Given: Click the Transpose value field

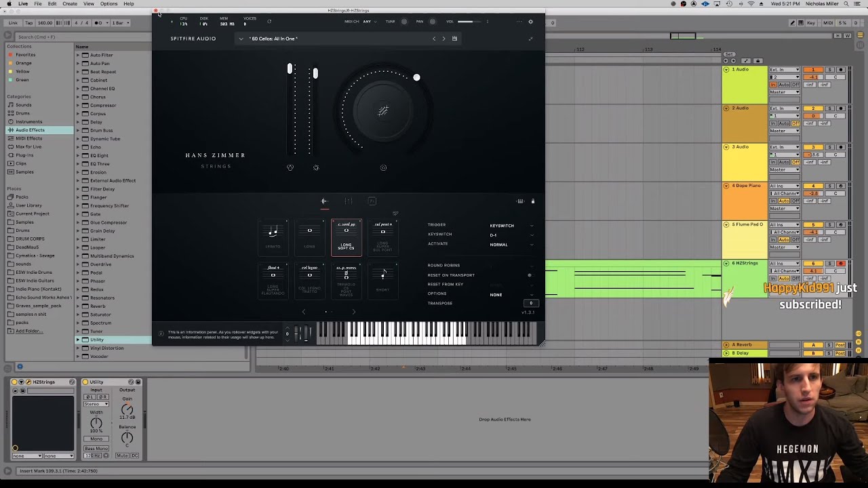Looking at the screenshot, I should 531,303.
